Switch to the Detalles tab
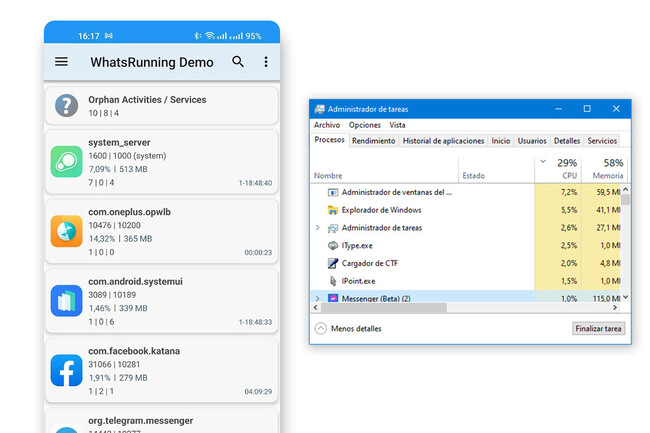Viewport: 650px width, 433px height. tap(567, 141)
